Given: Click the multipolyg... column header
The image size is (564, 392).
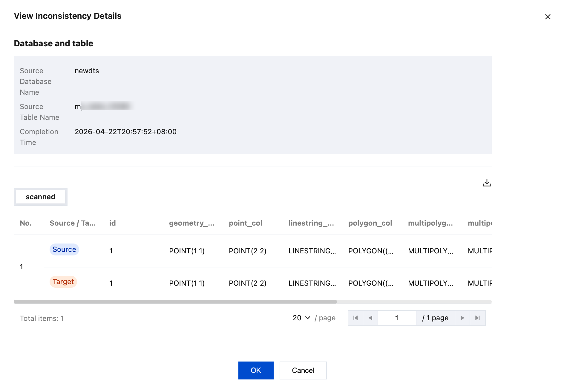Looking at the screenshot, I should tap(430, 223).
